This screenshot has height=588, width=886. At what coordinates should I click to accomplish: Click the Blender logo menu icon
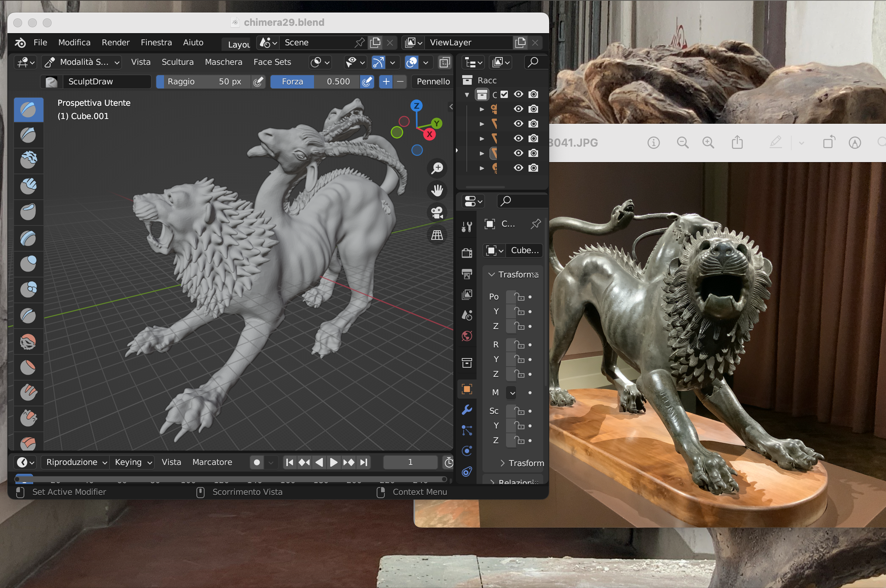tap(20, 42)
